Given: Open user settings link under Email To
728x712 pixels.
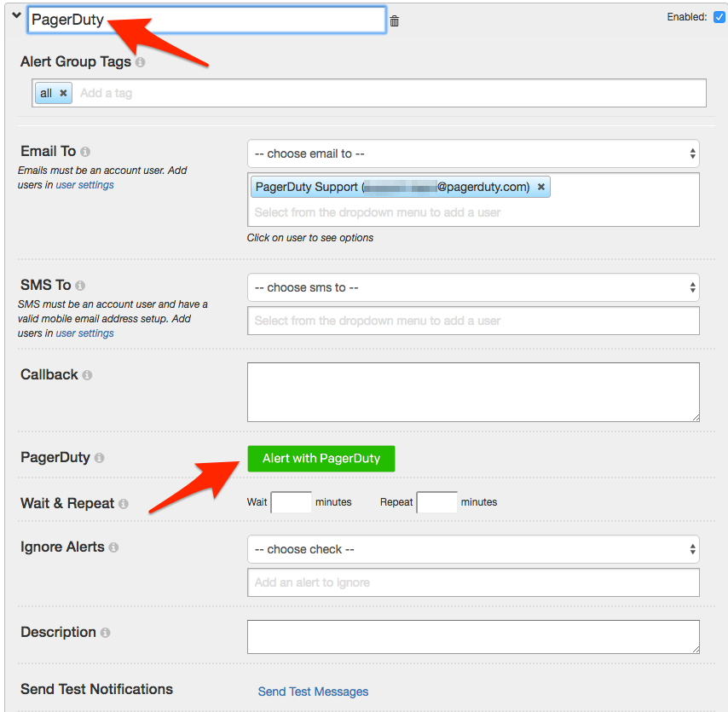Looking at the screenshot, I should (x=84, y=185).
